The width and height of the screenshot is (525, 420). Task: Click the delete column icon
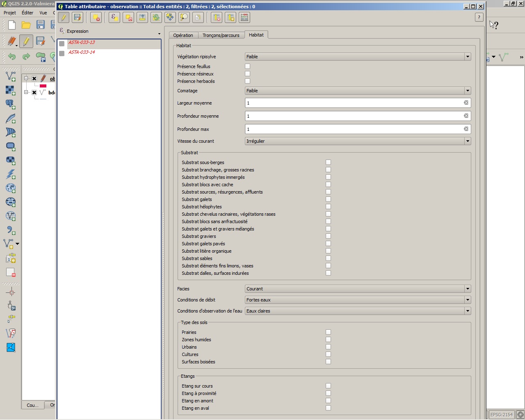coord(217,18)
